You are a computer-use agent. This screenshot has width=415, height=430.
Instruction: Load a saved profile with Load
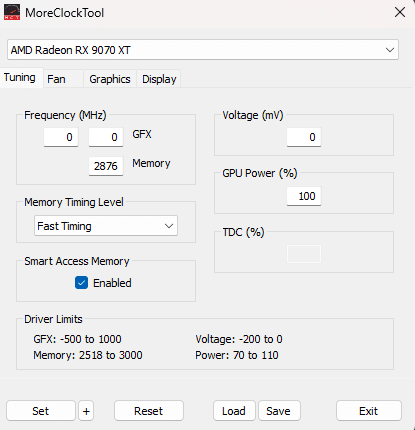[234, 411]
